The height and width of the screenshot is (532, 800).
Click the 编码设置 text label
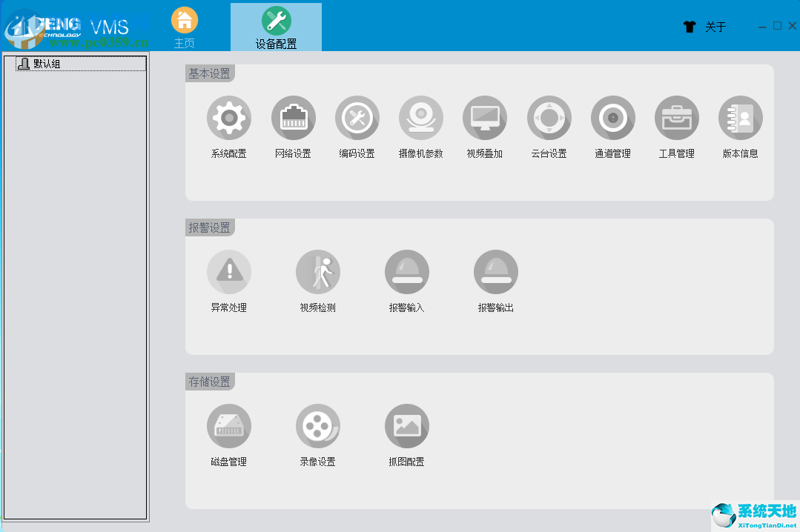coord(357,153)
